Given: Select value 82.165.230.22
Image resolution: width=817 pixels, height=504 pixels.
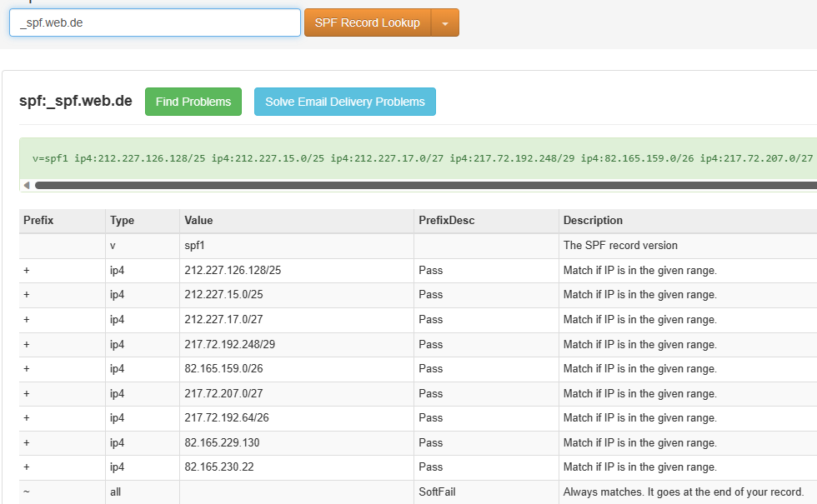Looking at the screenshot, I should pyautogui.click(x=218, y=467).
